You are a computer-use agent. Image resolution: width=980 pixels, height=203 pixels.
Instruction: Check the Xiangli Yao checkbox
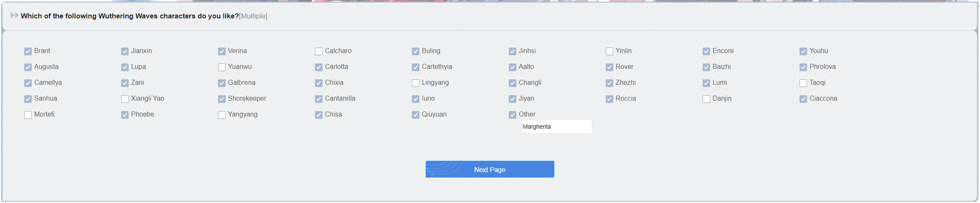(x=125, y=99)
